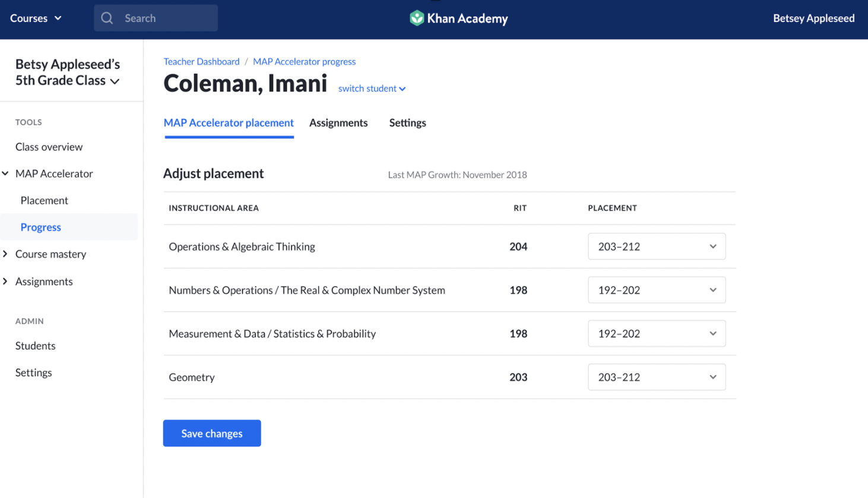Expand the Assignments sidebar section
Viewport: 868px width, 498px height.
click(5, 281)
